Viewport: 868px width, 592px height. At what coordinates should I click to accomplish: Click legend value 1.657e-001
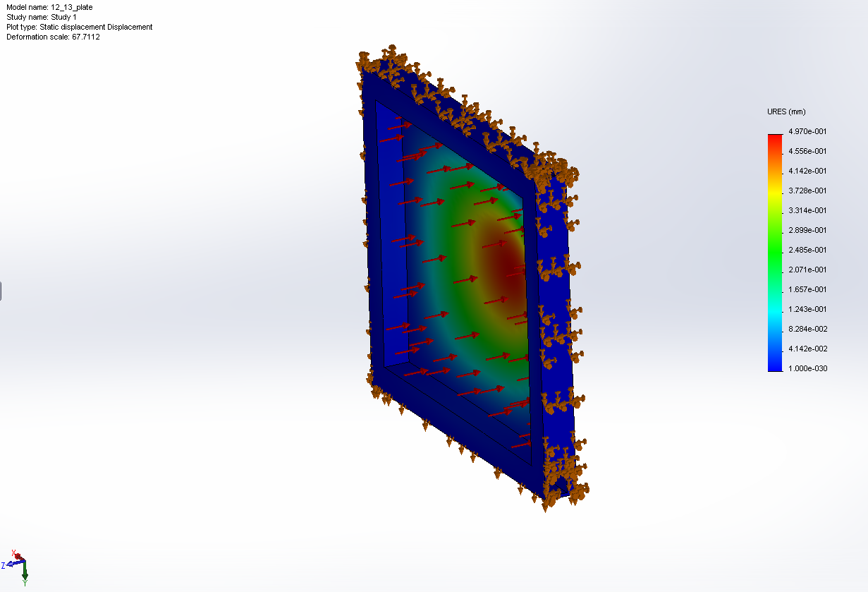808,289
